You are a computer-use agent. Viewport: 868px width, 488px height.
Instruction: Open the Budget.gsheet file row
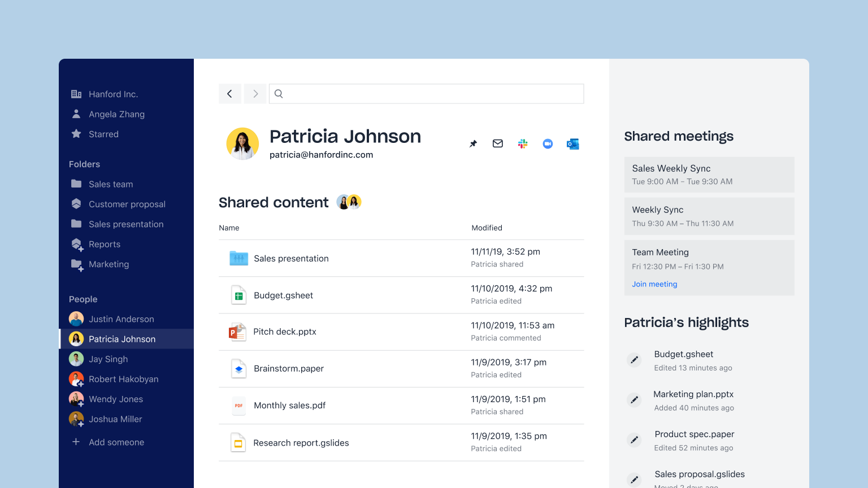pyautogui.click(x=283, y=295)
